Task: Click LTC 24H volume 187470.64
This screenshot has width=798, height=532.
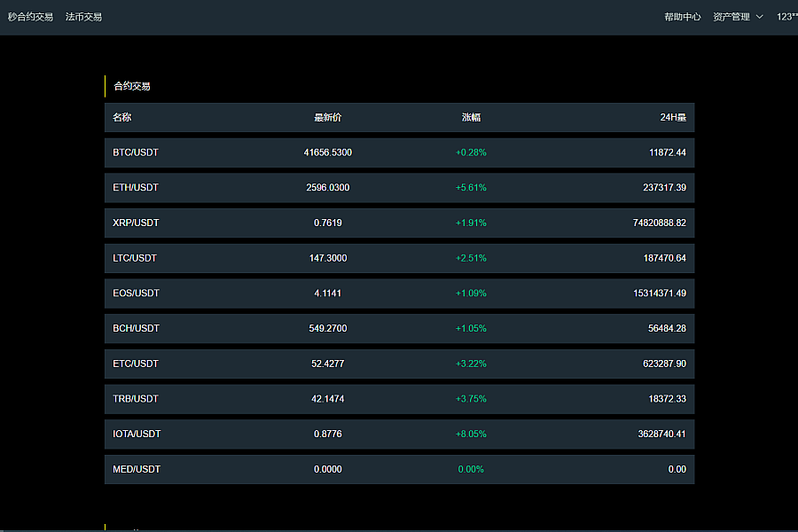Action: point(665,258)
